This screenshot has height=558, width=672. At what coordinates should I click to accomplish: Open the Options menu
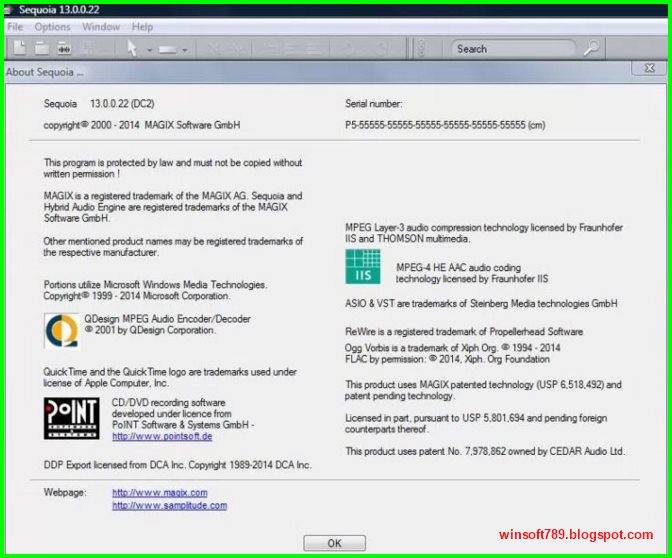pyautogui.click(x=52, y=27)
